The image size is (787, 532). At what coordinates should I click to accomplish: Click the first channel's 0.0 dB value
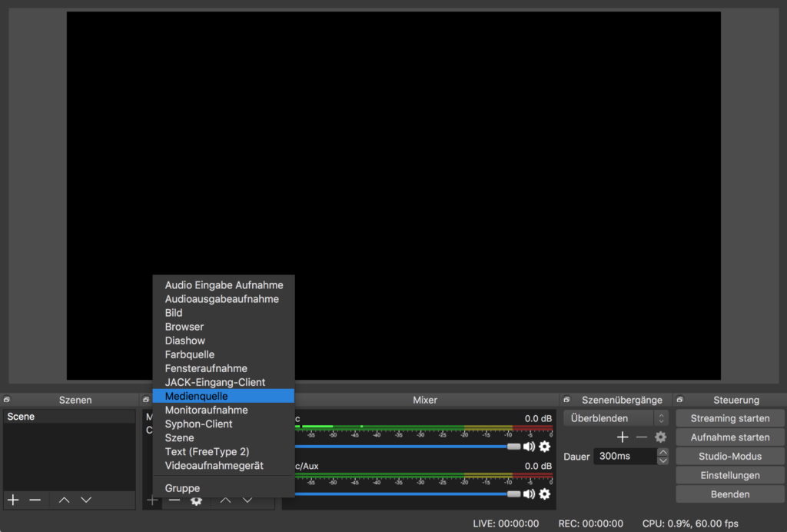(x=538, y=418)
